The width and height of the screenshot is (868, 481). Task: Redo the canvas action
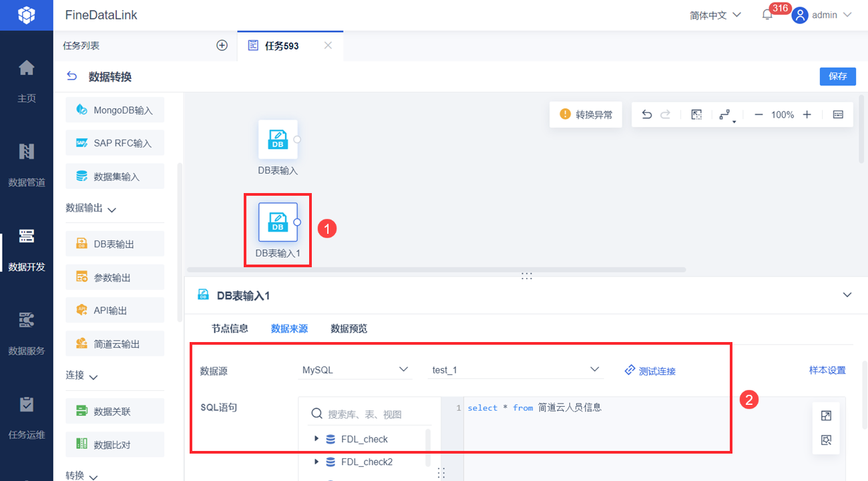(x=665, y=115)
